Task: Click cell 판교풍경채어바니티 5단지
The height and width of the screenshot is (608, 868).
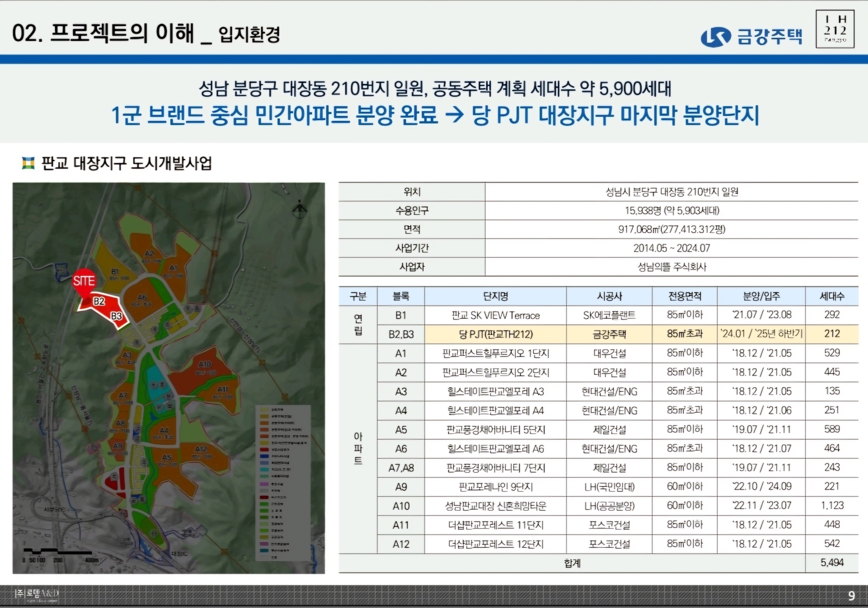Action: [496, 430]
